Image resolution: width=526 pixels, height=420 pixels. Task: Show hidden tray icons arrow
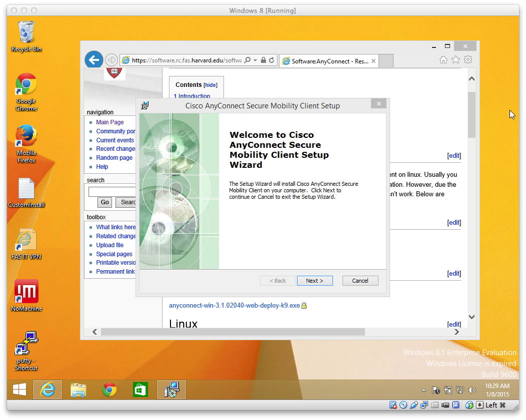pos(423,390)
